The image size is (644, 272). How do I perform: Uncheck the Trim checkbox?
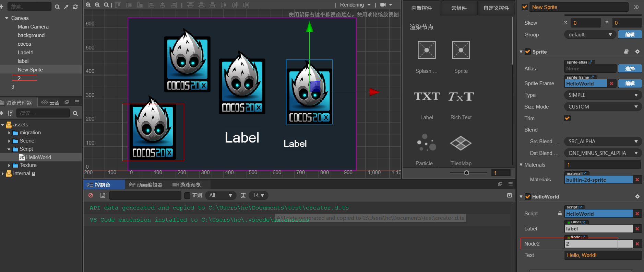point(568,118)
